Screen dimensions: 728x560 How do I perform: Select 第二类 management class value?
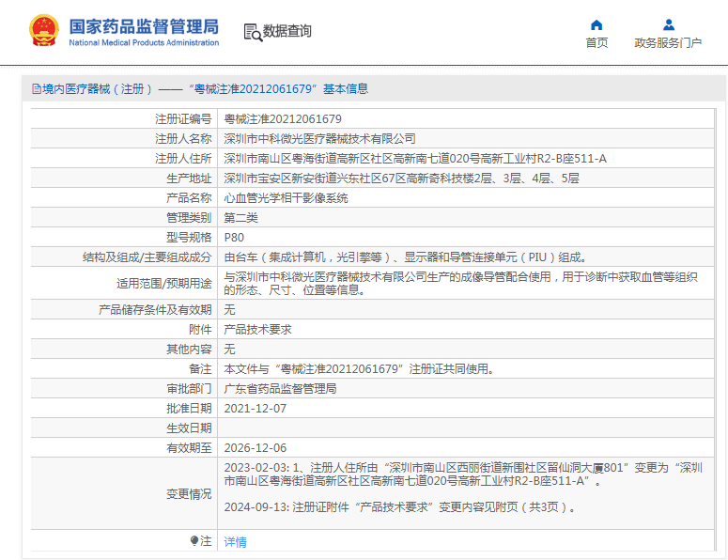pyautogui.click(x=241, y=217)
